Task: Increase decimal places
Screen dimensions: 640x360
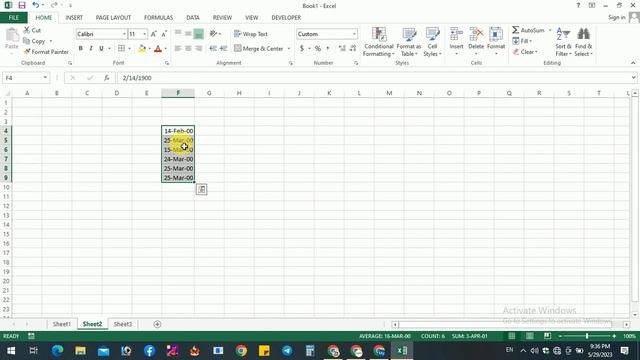Action: (x=342, y=48)
